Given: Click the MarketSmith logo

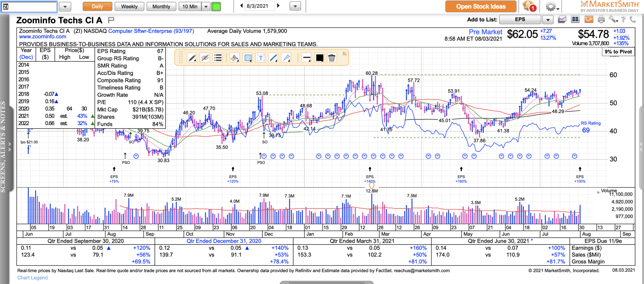Looking at the screenshot, I should pos(610,6).
